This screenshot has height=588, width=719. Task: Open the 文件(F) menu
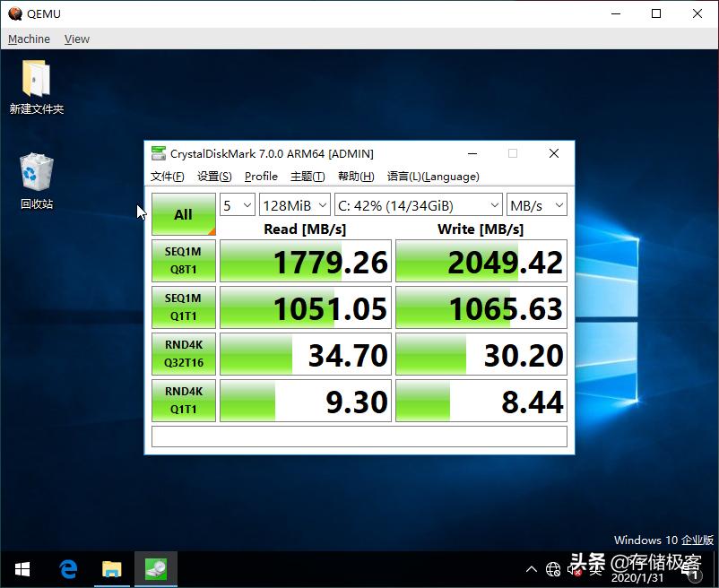tap(168, 177)
